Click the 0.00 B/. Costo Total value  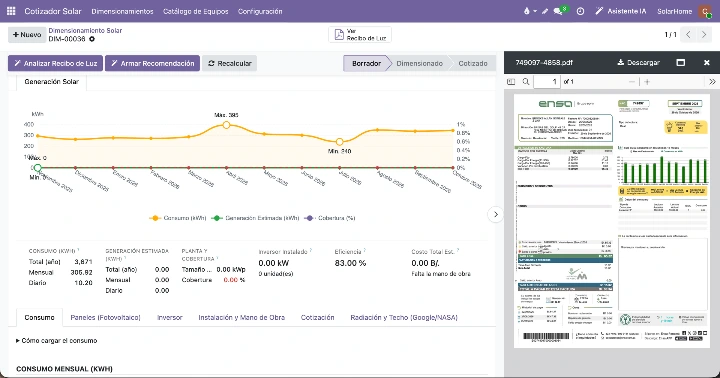click(x=426, y=263)
